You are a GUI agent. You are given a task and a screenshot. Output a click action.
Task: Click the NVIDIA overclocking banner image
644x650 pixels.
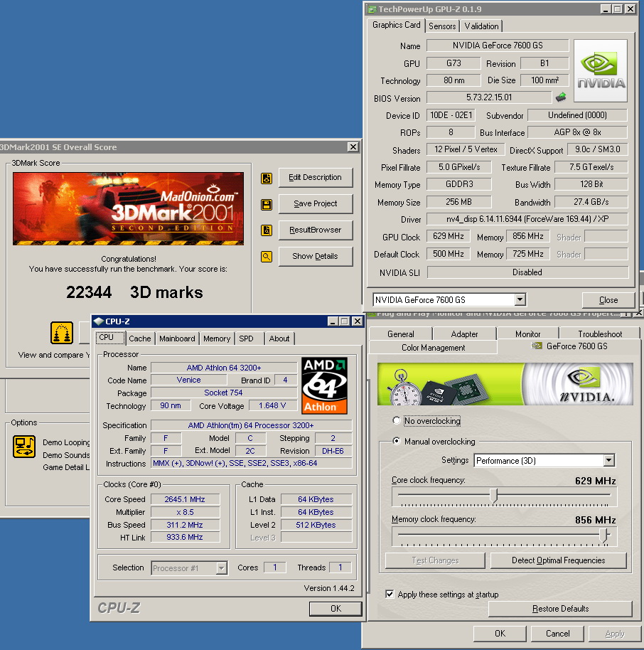pyautogui.click(x=505, y=384)
